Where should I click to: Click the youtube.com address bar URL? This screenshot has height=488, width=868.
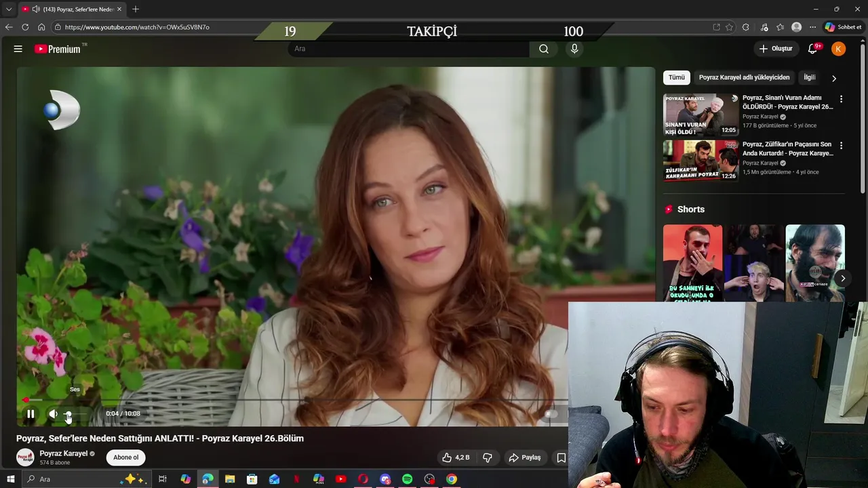pyautogui.click(x=137, y=27)
